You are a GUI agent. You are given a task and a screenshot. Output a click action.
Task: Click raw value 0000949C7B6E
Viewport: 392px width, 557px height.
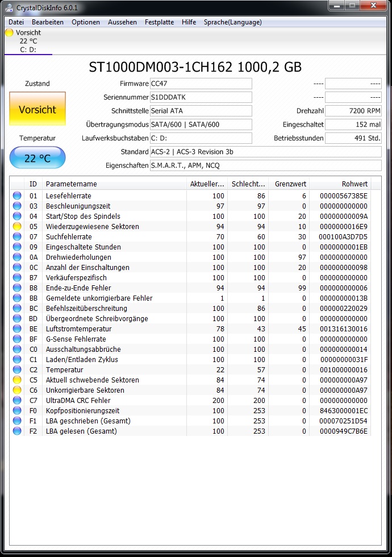point(344,431)
